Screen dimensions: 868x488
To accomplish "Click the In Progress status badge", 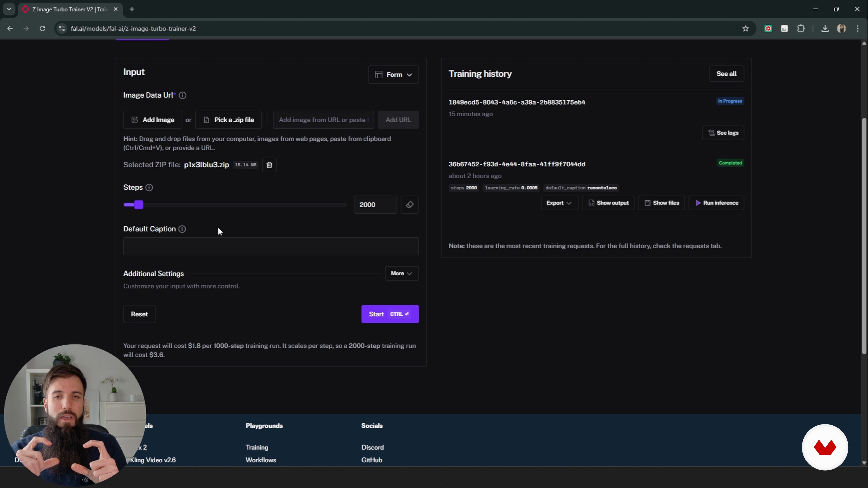I will [730, 101].
